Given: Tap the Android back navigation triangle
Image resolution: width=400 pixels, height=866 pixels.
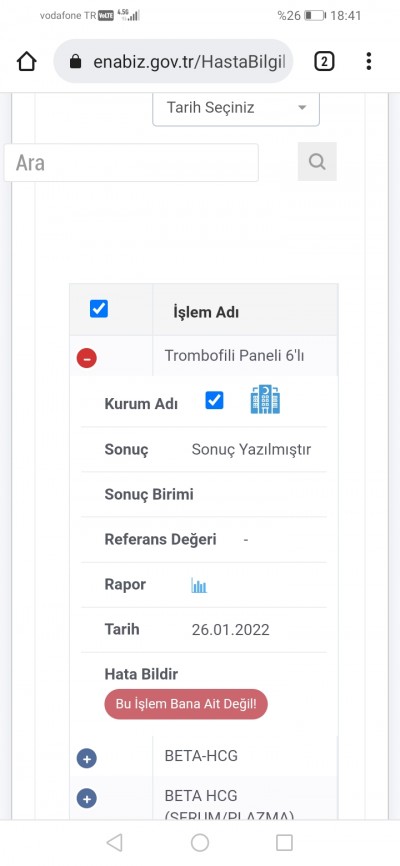Looking at the screenshot, I should pos(114,842).
